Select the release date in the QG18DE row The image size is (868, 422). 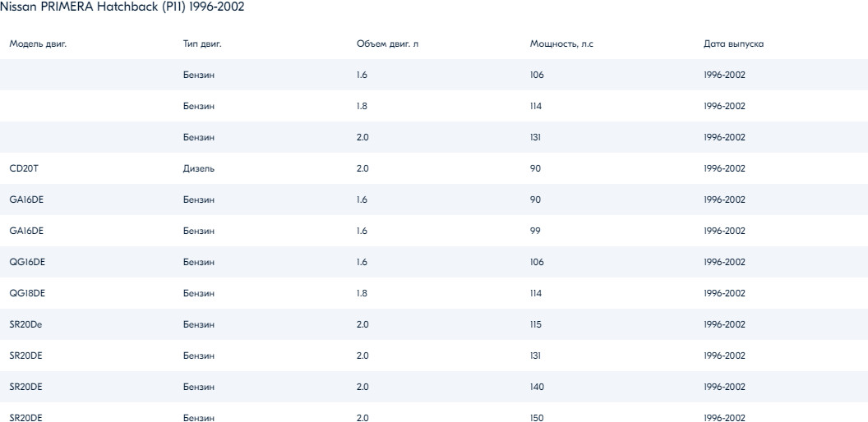pyautogui.click(x=724, y=293)
